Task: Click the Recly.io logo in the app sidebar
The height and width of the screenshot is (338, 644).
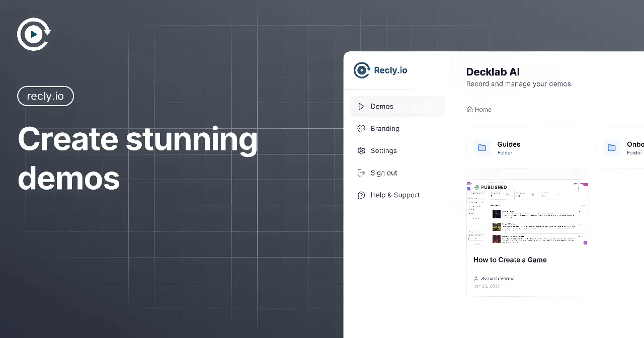Action: point(380,70)
